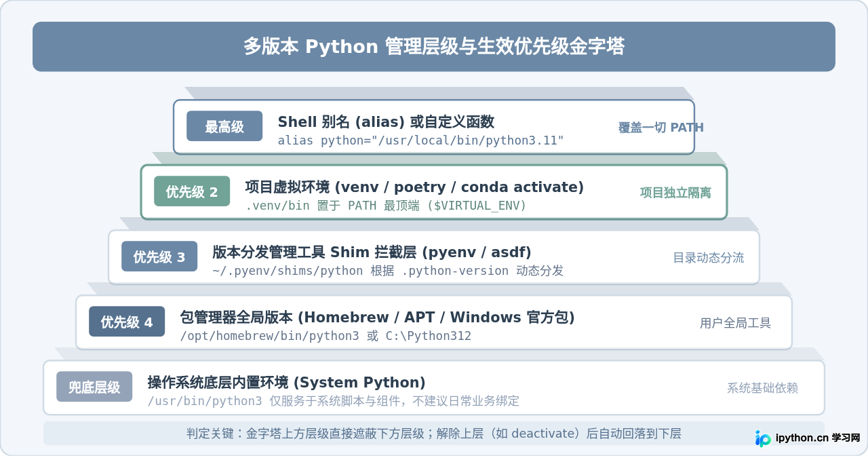Click the 项目独立隔离 label
Viewport: 868px width, 456px height.
point(675,192)
